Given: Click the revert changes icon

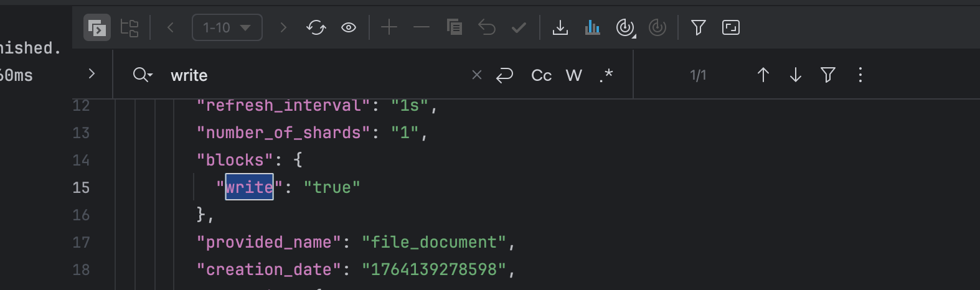Looking at the screenshot, I should coord(487,27).
